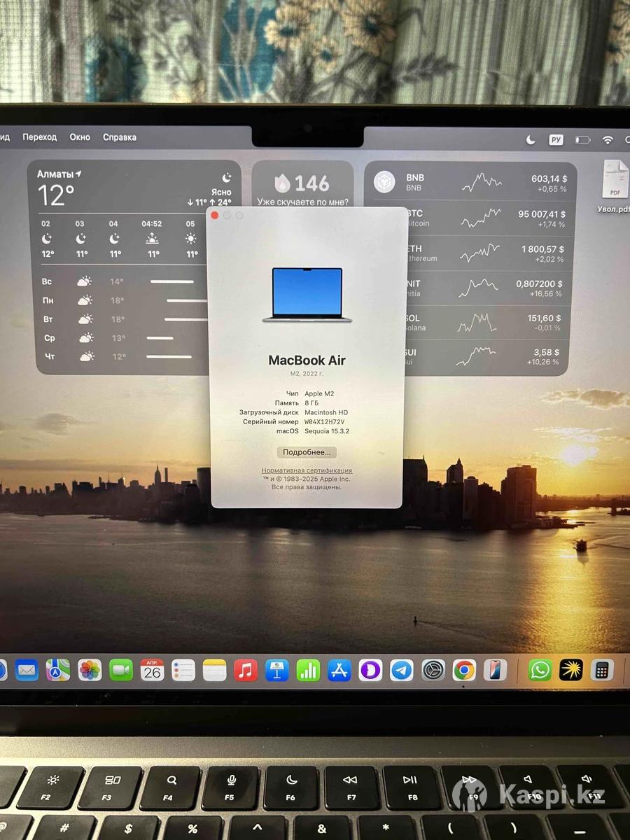Open the Music app in the Dock
The width and height of the screenshot is (630, 840).
tap(246, 670)
